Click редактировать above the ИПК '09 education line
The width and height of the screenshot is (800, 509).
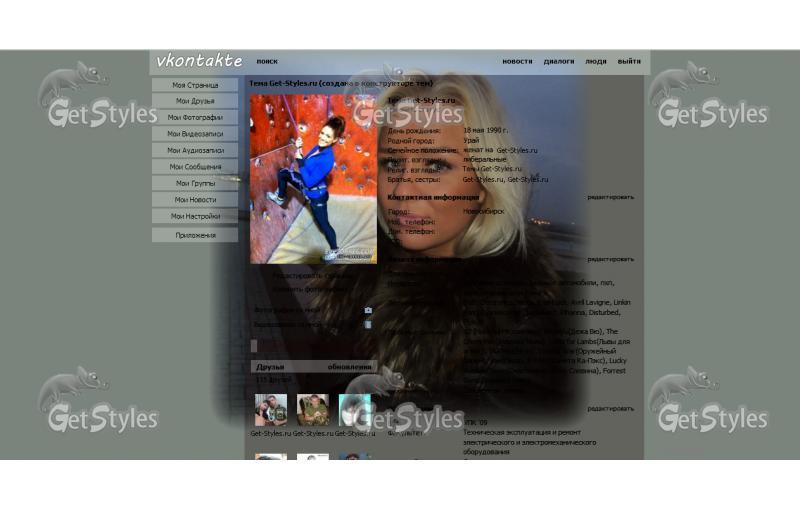click(x=610, y=409)
